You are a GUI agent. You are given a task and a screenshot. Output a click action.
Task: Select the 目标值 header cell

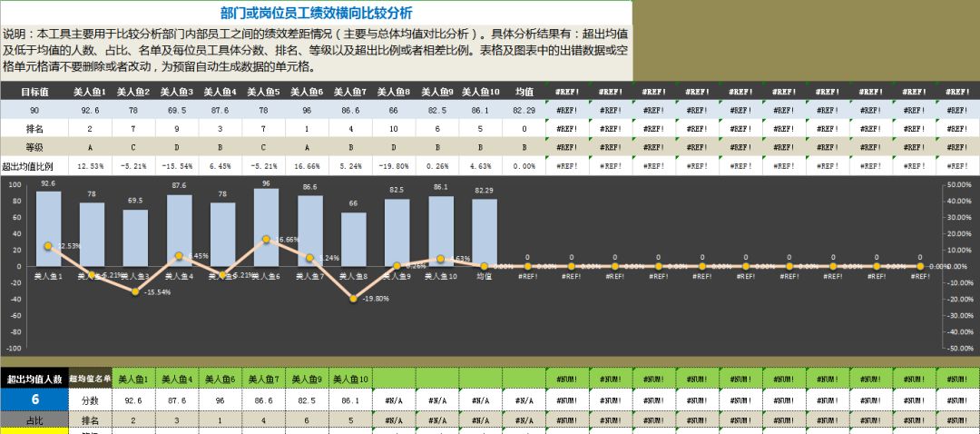[x=34, y=92]
